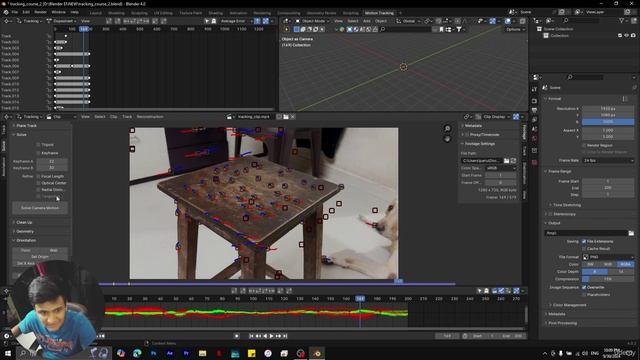Viewport: 640px width, 360px height.
Task: Click the footage file path browse icon
Action: 507,161
